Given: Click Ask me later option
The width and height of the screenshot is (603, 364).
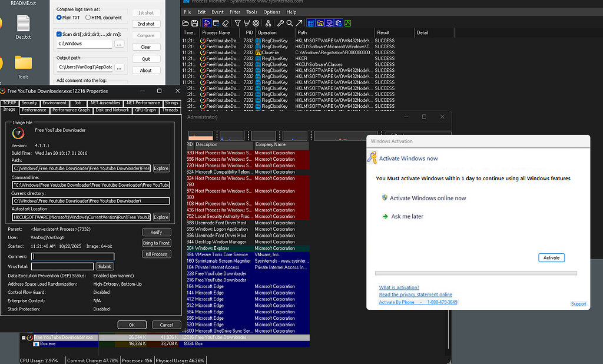Looking at the screenshot, I should 407,216.
